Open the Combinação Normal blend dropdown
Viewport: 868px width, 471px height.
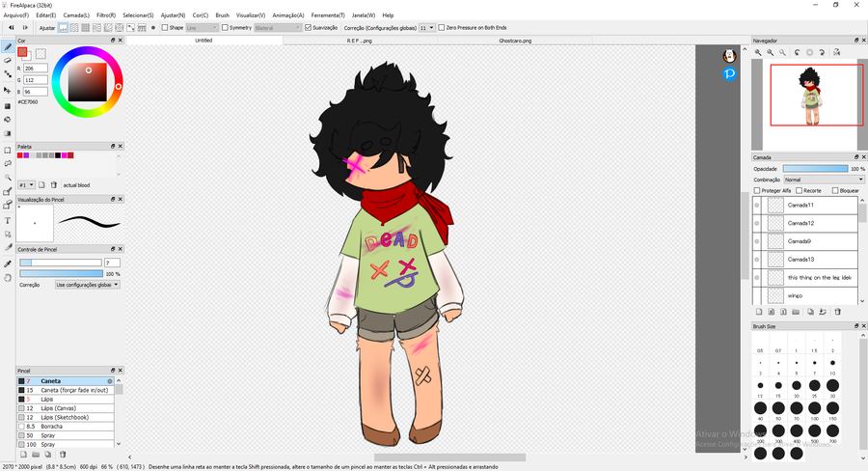[x=824, y=180]
